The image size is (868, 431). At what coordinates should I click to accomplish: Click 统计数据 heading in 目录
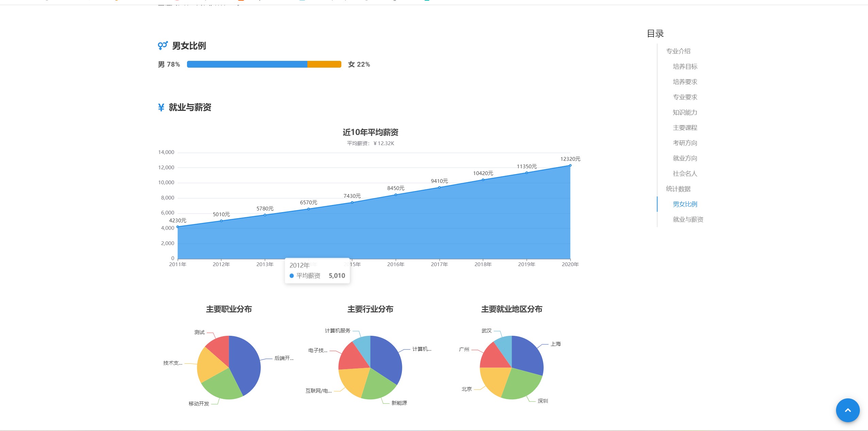click(678, 189)
